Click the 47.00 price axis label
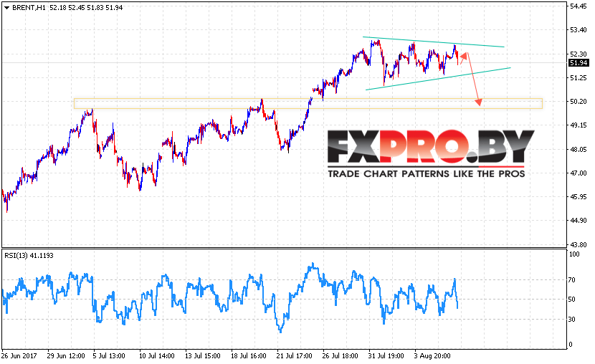Image resolution: width=595 pixels, height=364 pixels. (578, 173)
